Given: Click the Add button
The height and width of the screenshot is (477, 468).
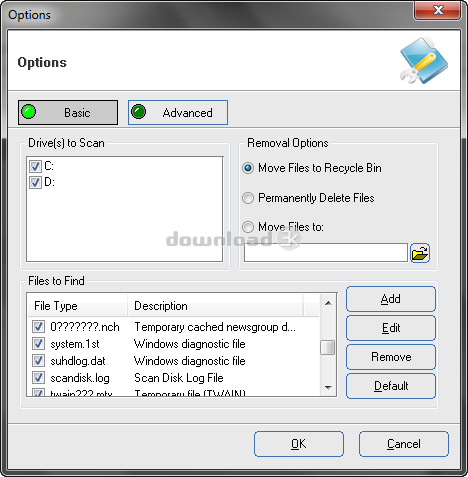Looking at the screenshot, I should click(391, 299).
